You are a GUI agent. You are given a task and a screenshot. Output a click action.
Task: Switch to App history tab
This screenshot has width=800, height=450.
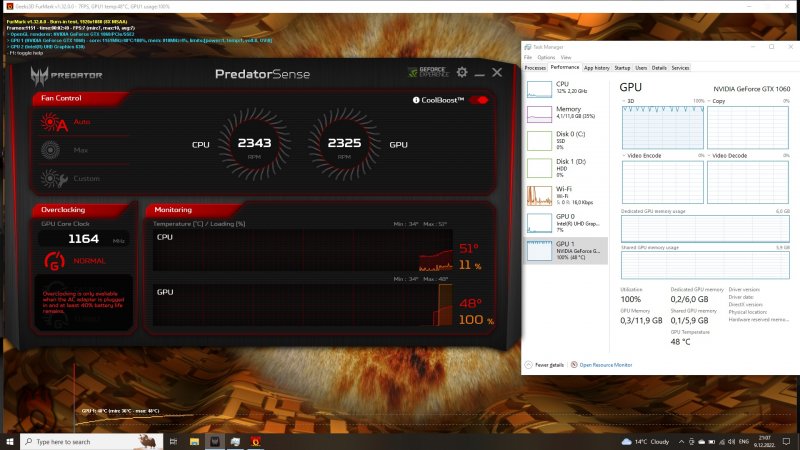(596, 68)
